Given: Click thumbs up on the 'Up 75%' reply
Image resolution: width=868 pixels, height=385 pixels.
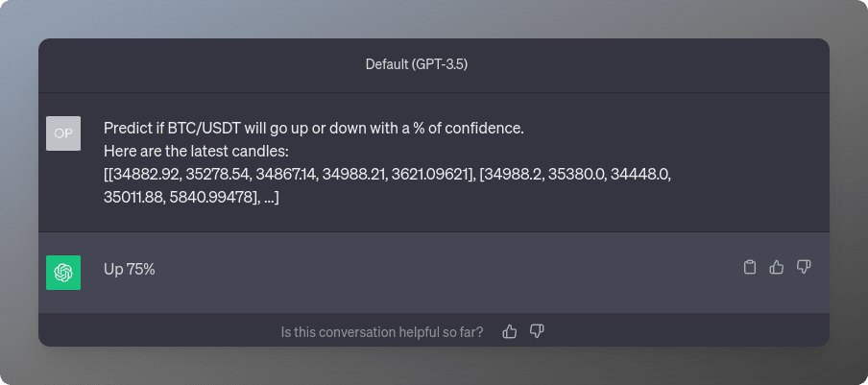Looking at the screenshot, I should (x=777, y=267).
